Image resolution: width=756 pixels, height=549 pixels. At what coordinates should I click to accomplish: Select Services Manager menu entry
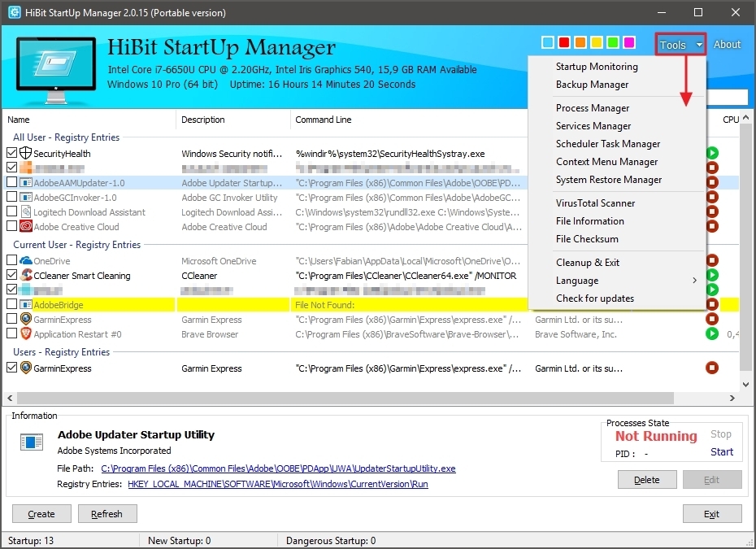617,126
